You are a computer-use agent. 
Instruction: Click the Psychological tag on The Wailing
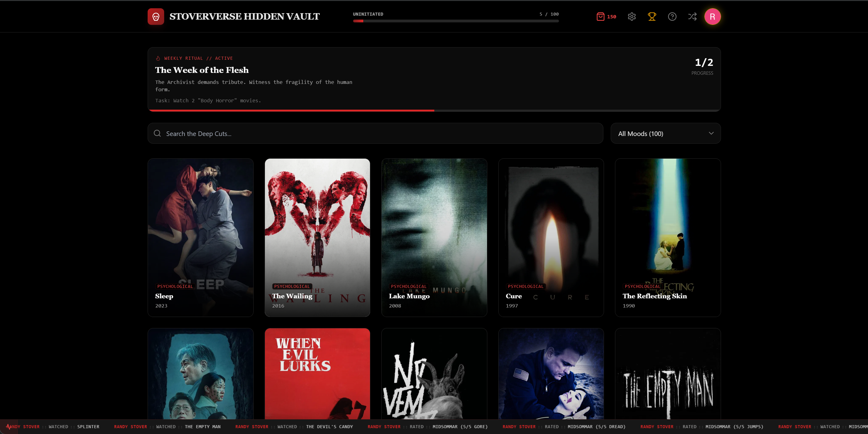tap(292, 286)
